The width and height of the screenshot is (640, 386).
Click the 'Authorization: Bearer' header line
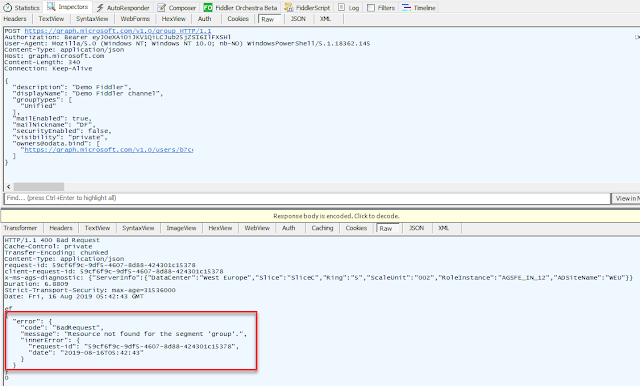pos(118,37)
